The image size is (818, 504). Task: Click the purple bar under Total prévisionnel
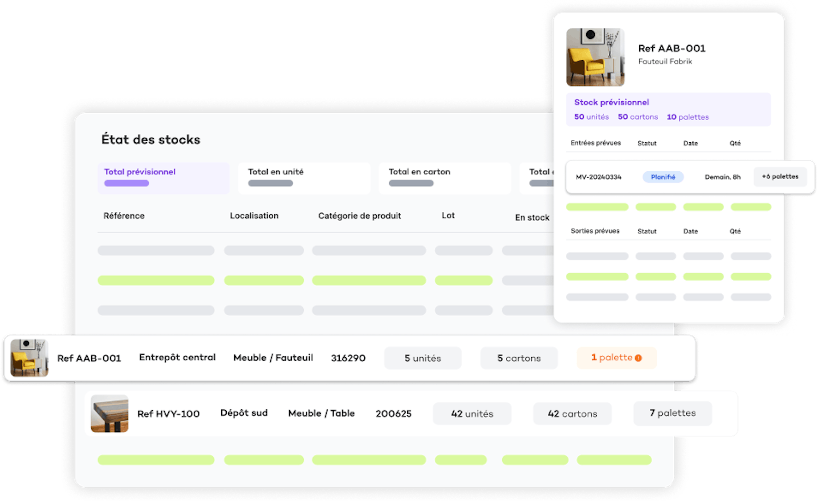tap(127, 183)
